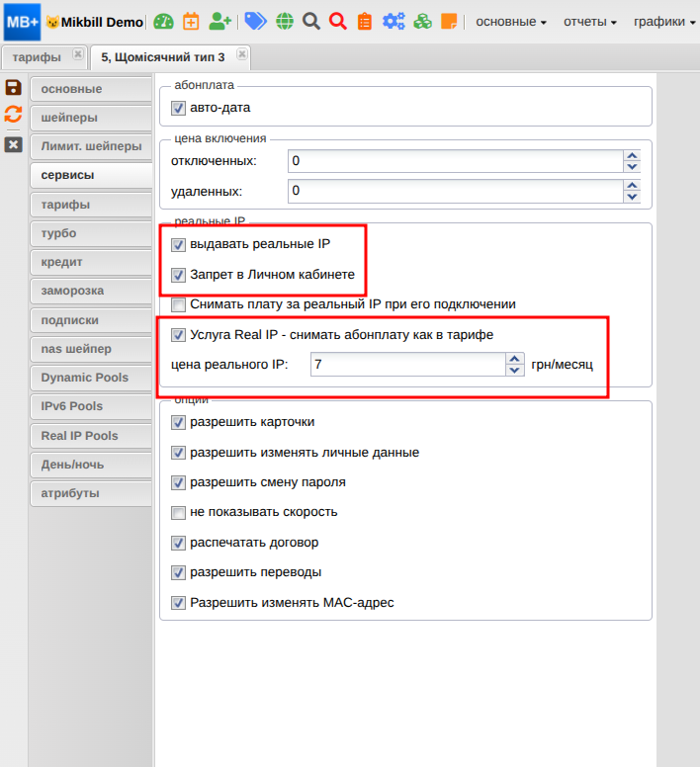This screenshot has width=700, height=767.
Task: Decrease цена реального IP with down arrow
Action: (x=514, y=371)
